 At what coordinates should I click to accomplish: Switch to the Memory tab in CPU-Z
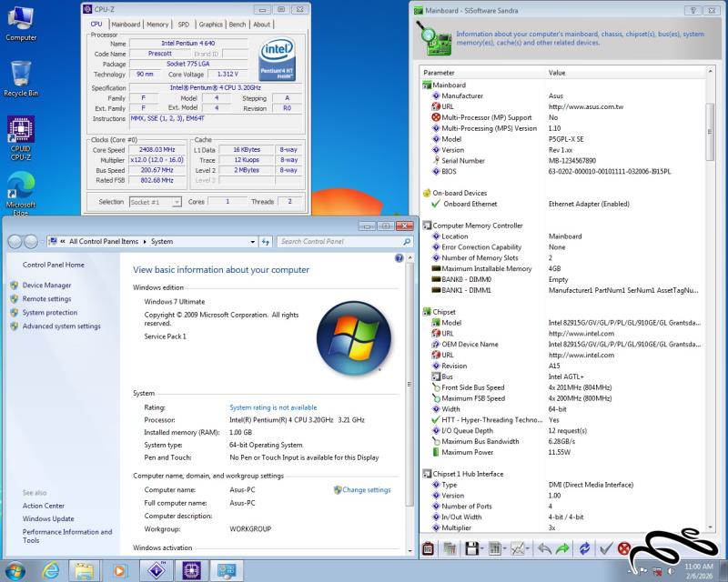coord(157,25)
